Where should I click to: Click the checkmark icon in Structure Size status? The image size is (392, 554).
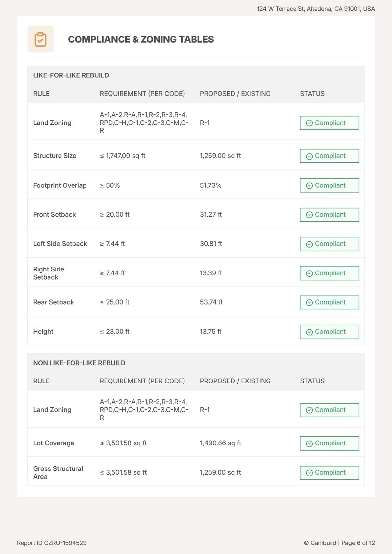coord(309,156)
